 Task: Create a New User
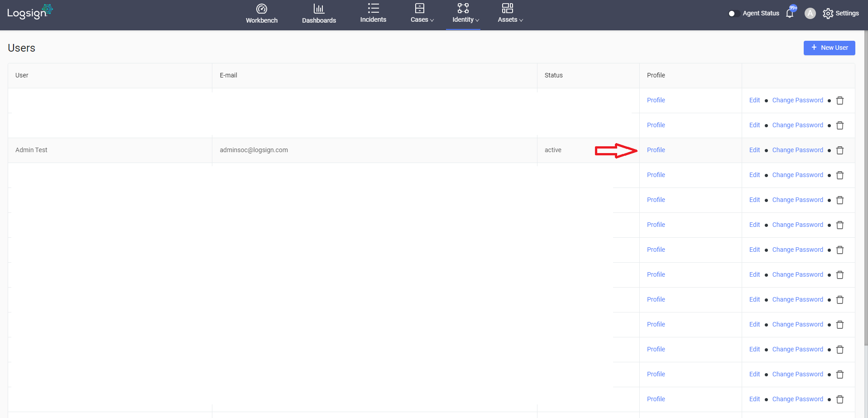(829, 48)
